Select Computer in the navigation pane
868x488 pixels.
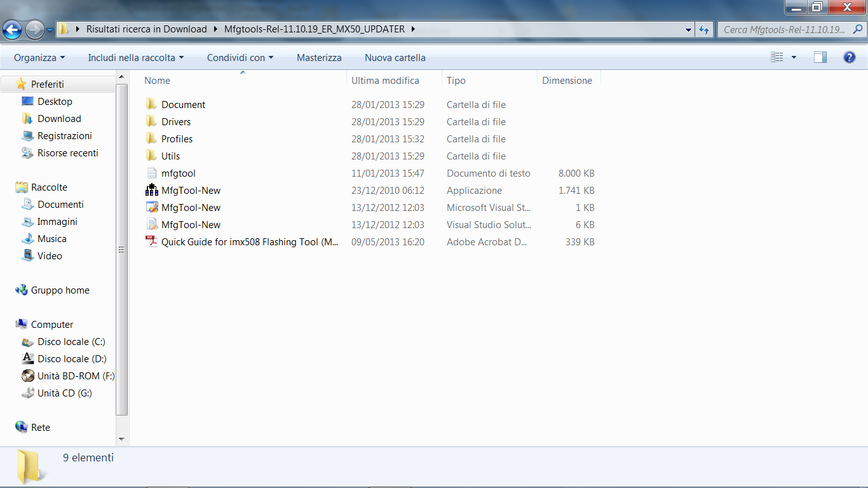point(52,324)
